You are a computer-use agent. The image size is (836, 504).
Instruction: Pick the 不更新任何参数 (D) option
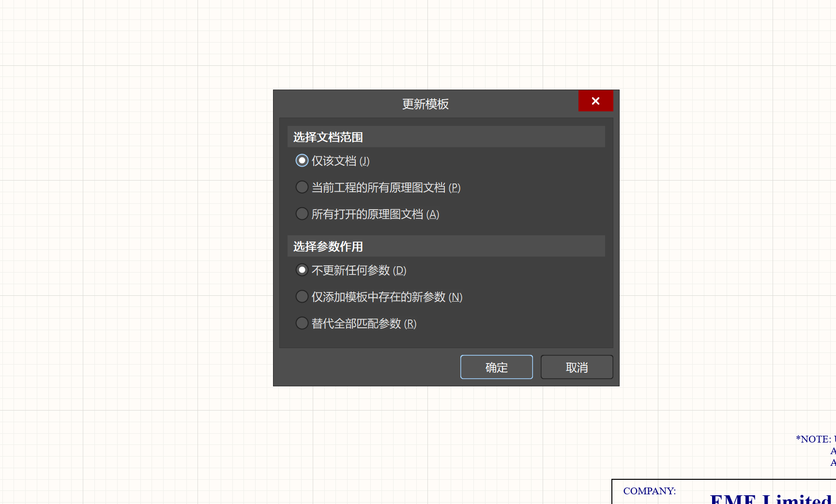click(302, 270)
